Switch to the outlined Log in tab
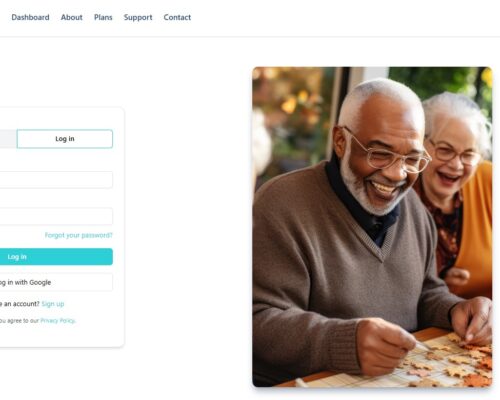 pyautogui.click(x=65, y=139)
